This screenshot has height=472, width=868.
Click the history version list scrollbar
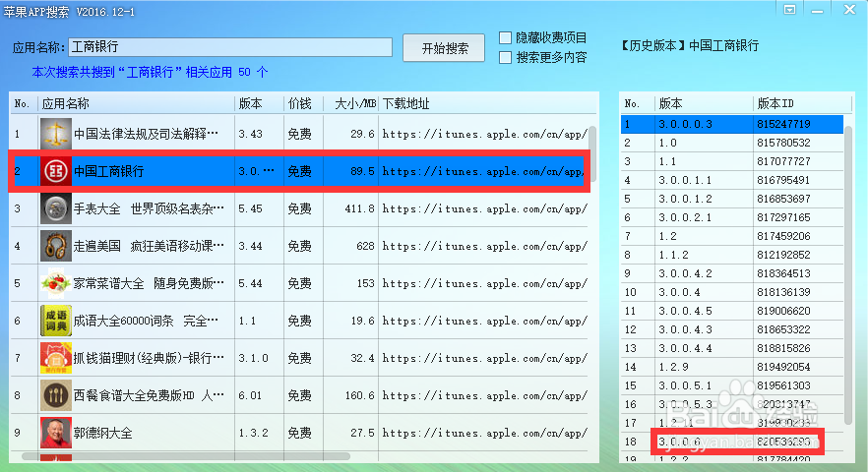click(x=847, y=275)
